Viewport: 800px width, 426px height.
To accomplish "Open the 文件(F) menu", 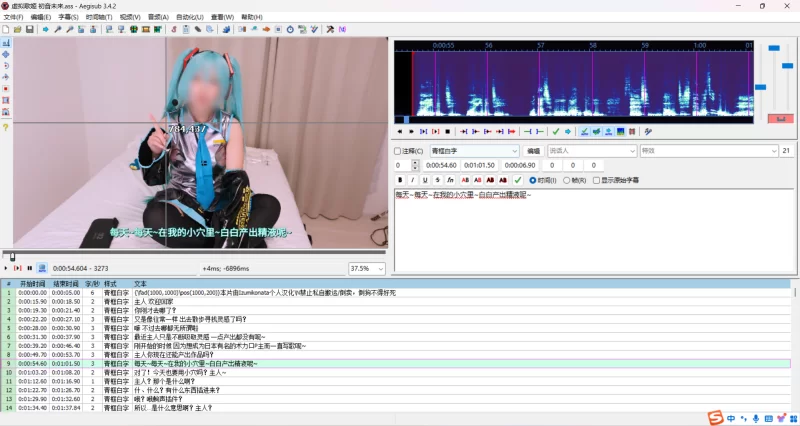I will coord(13,17).
